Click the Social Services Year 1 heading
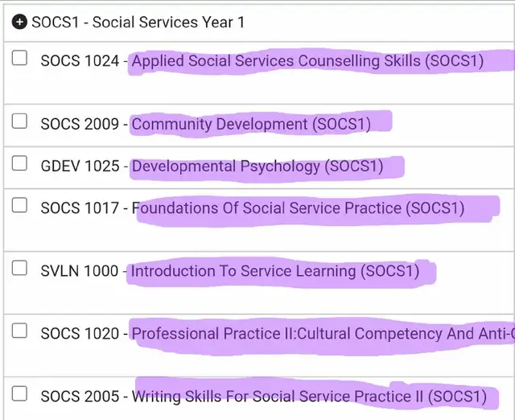Viewport: 515px width, 420px height. 137,22
